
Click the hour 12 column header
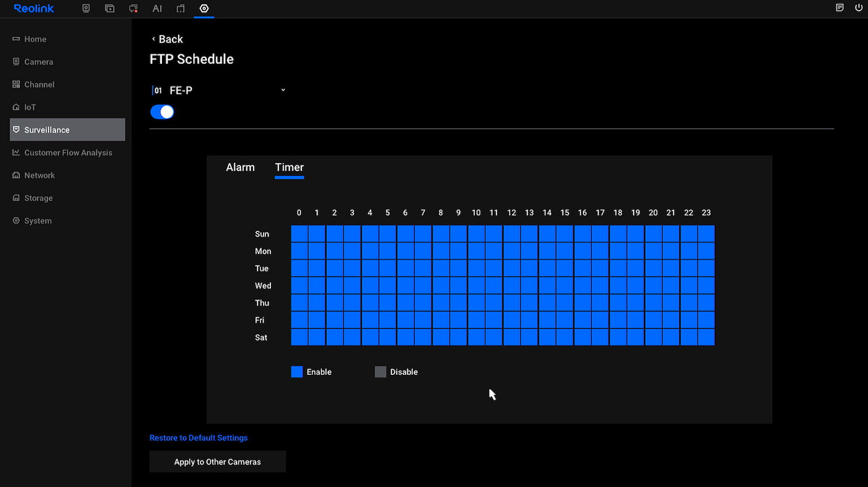point(511,212)
